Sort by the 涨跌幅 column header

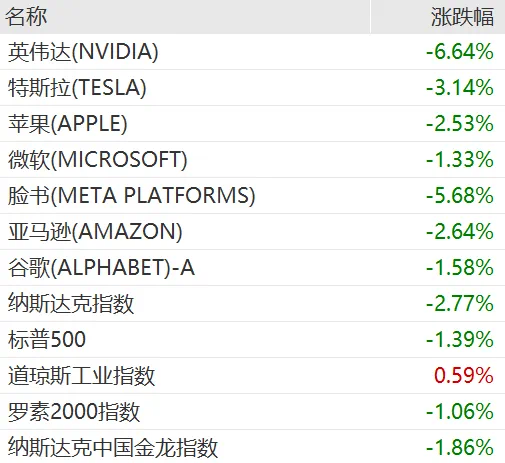(462, 17)
